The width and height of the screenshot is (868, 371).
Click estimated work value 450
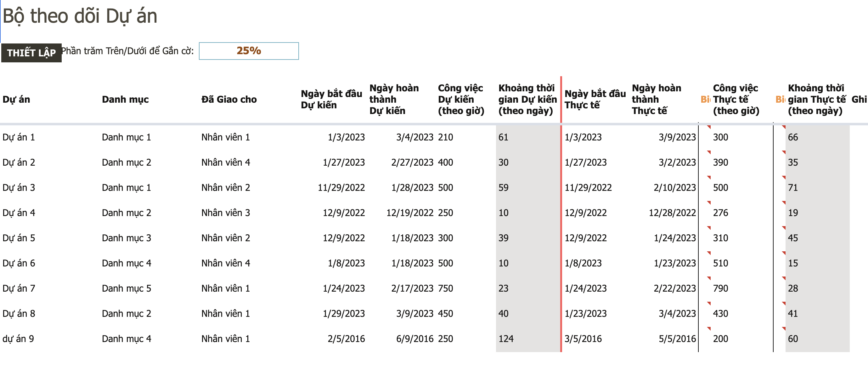[x=445, y=314]
